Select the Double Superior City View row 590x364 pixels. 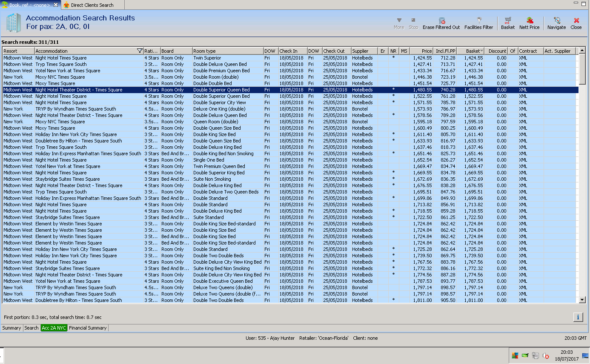pos(290,102)
